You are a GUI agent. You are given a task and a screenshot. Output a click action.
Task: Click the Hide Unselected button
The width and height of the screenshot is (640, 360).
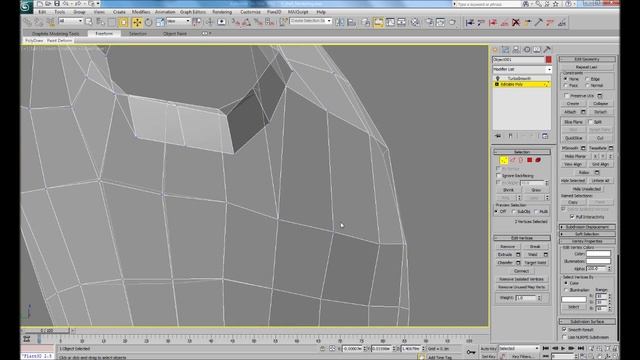(587, 189)
